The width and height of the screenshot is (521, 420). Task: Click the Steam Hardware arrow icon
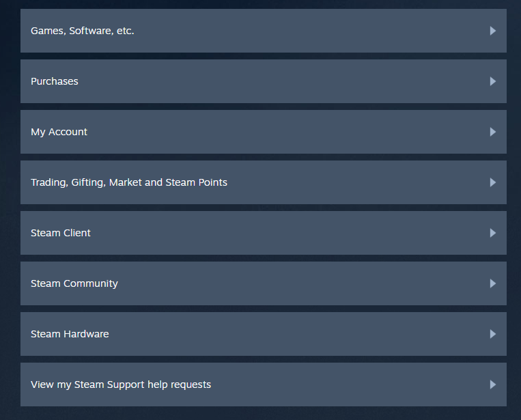click(x=493, y=334)
